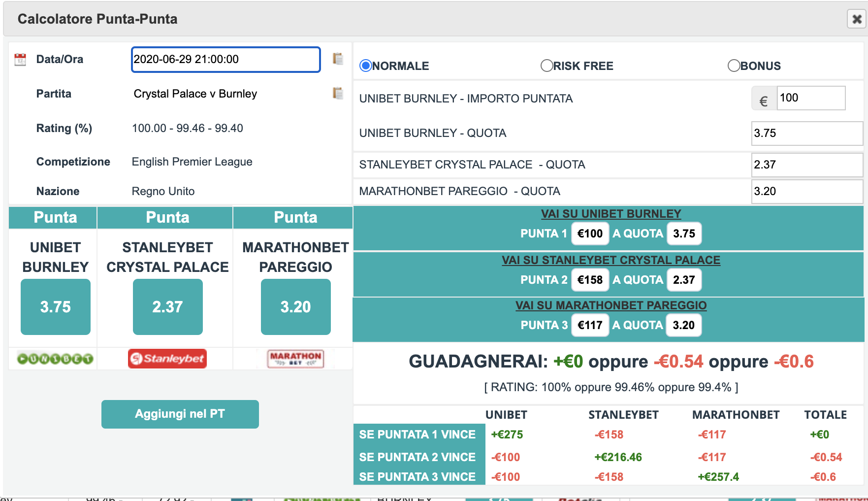Select the RISK FREE radio option
This screenshot has width=868, height=501.
click(x=547, y=66)
